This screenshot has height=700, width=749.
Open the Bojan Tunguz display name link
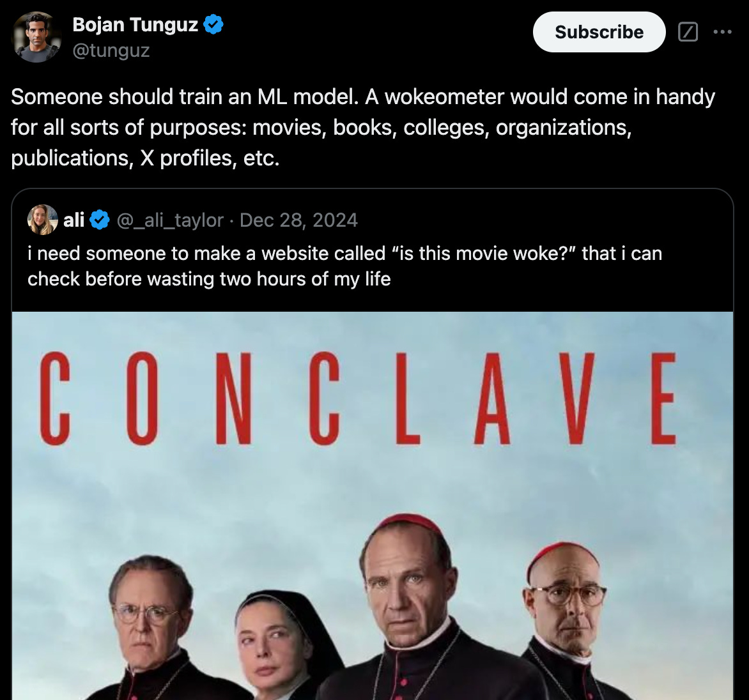[135, 24]
